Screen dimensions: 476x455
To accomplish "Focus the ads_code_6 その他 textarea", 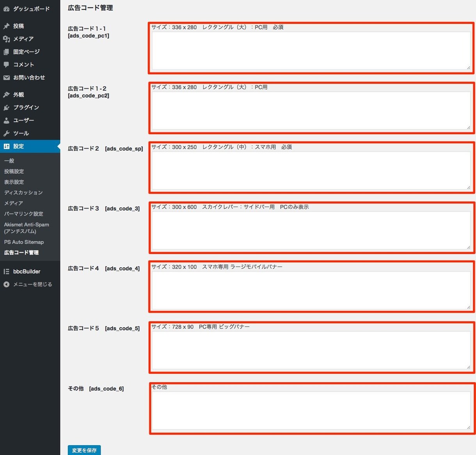I will coord(311,411).
